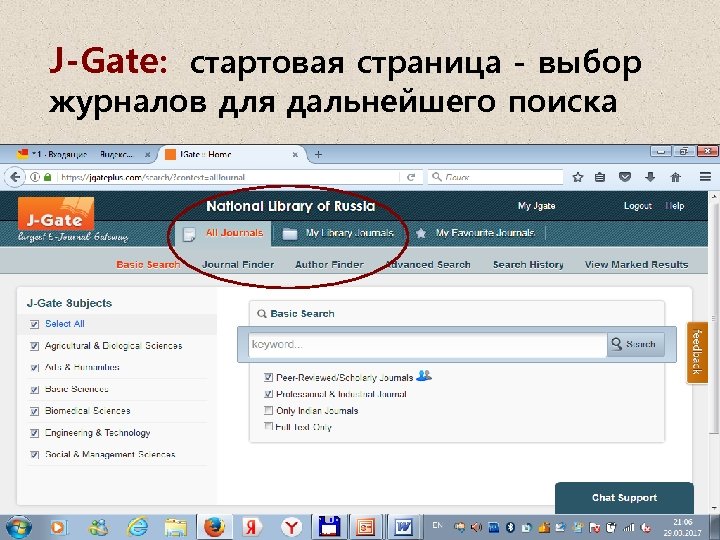This screenshot has height=540, width=720.
Task: Uncheck Agricultural & Biological Sciences
Action: 34,346
